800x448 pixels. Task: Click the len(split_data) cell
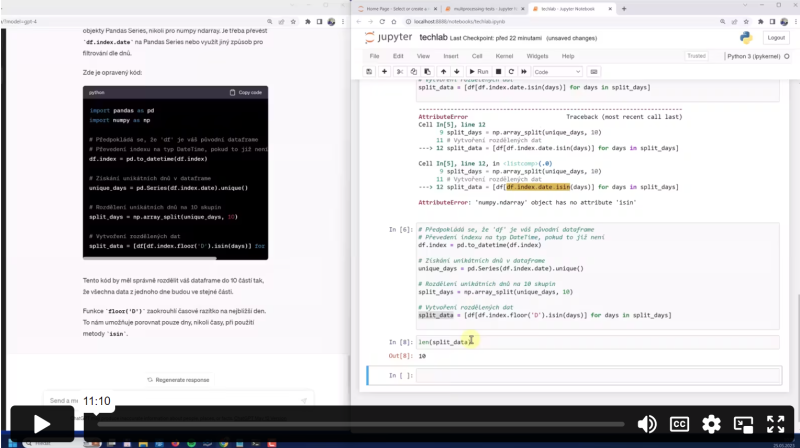597,342
